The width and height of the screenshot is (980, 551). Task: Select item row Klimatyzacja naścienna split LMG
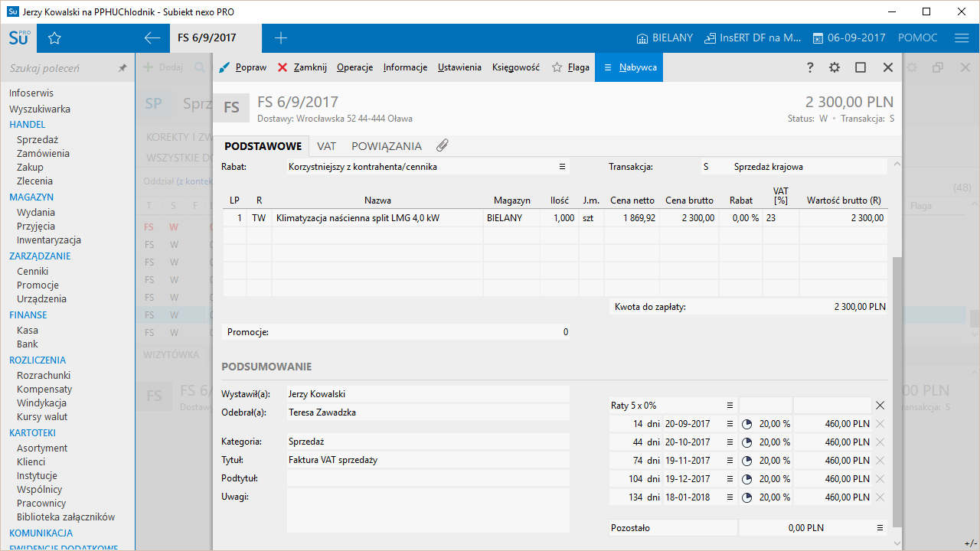555,218
